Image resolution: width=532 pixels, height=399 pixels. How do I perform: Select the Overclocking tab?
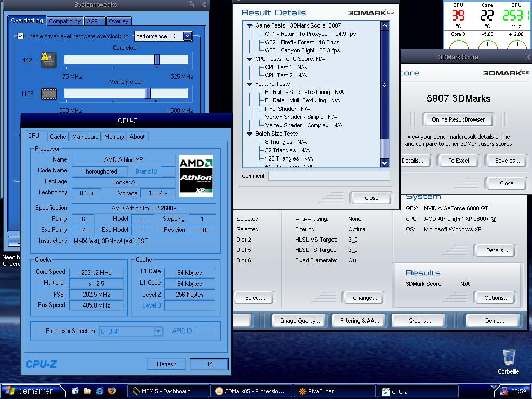[x=27, y=20]
